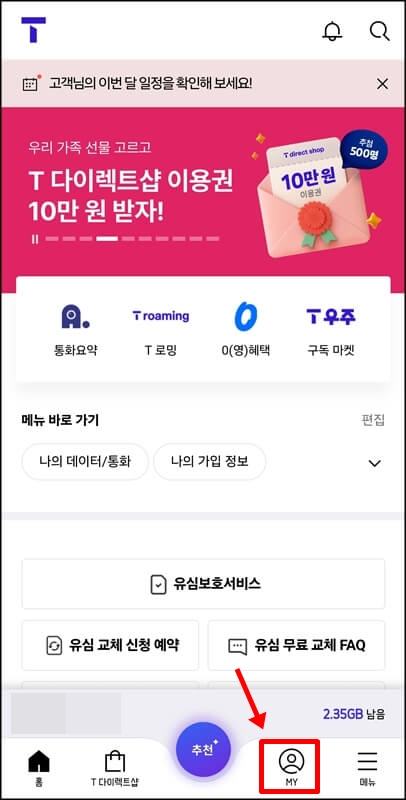Pause the banner carousel autoplay

click(35, 238)
